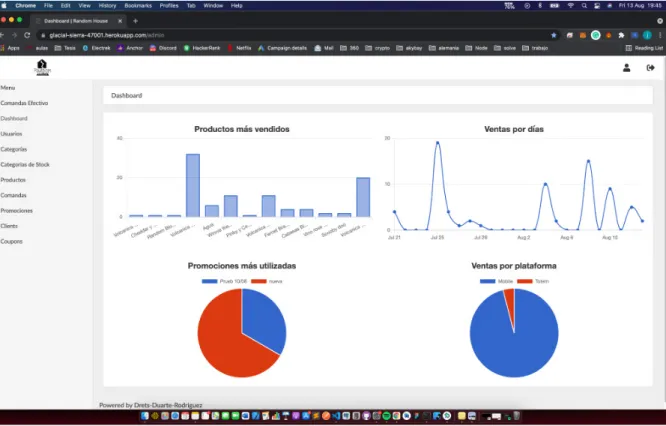This screenshot has width=666, height=426.
Task: Open Promociones in the sidebar
Action: coord(17,211)
